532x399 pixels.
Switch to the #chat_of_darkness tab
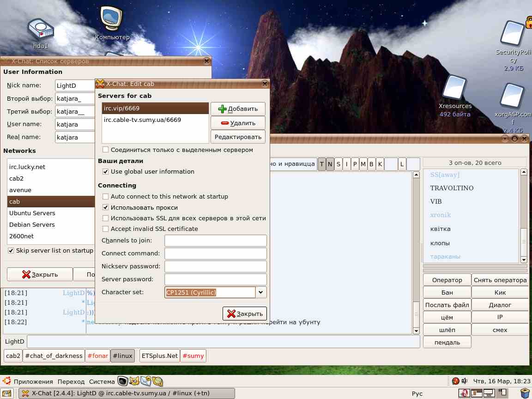click(x=54, y=356)
